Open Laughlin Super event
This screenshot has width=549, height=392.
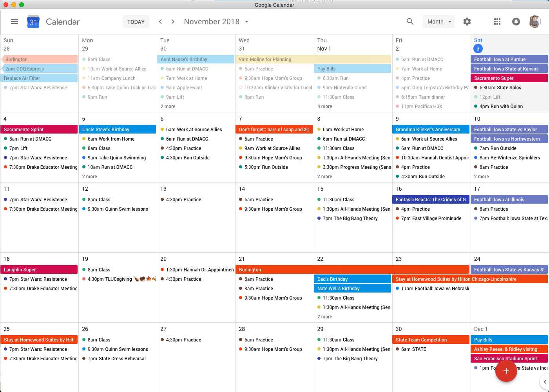(39, 270)
